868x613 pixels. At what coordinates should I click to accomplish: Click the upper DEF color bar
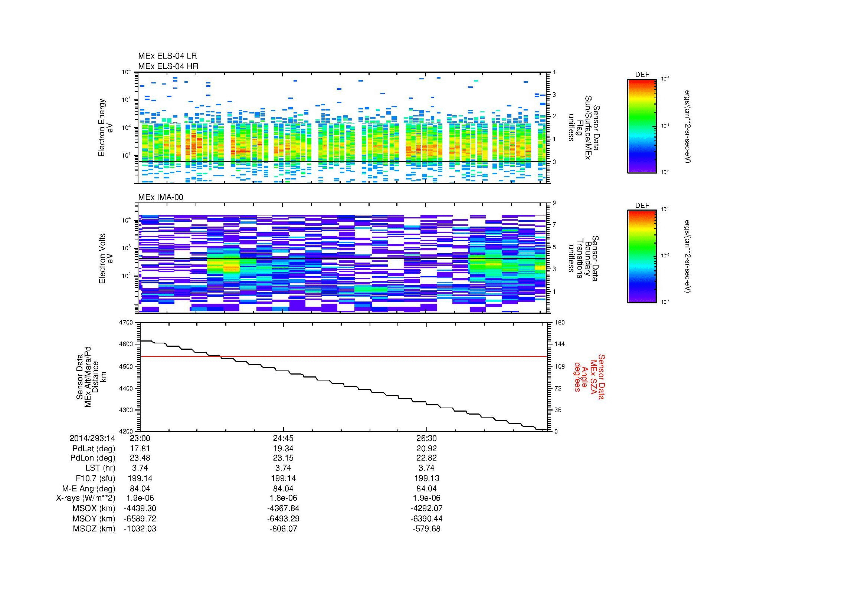point(642,126)
